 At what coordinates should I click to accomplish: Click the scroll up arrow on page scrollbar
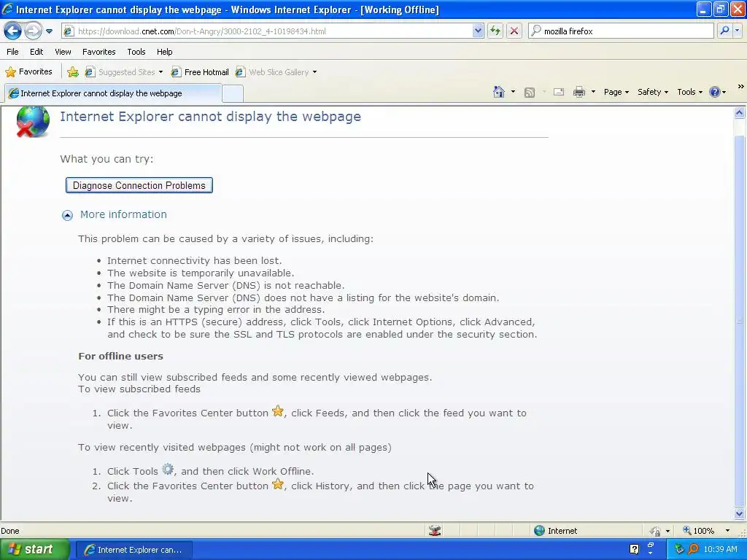coord(740,113)
